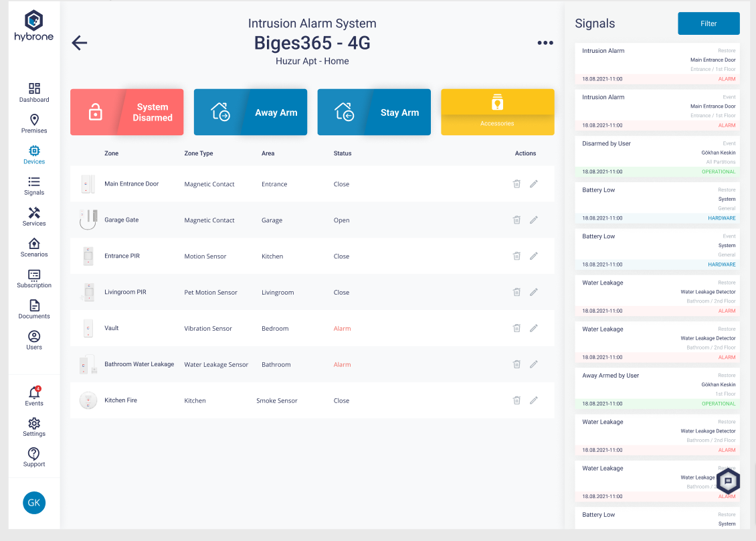Edit the Bathroom Water Leakage zone

(534, 364)
